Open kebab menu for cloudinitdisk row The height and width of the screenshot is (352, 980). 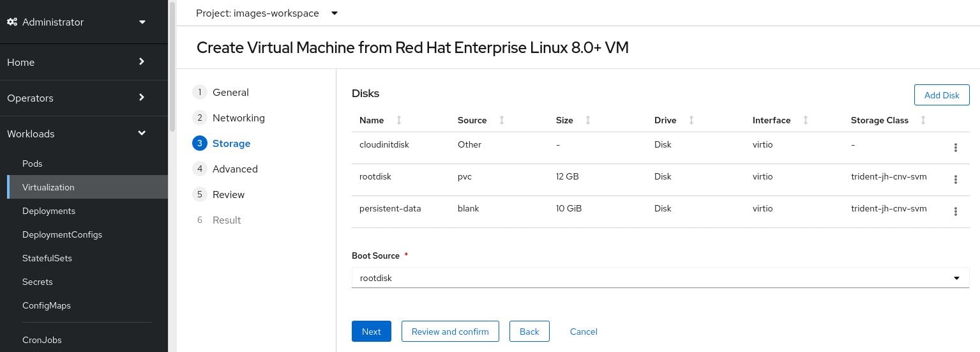pyautogui.click(x=955, y=148)
